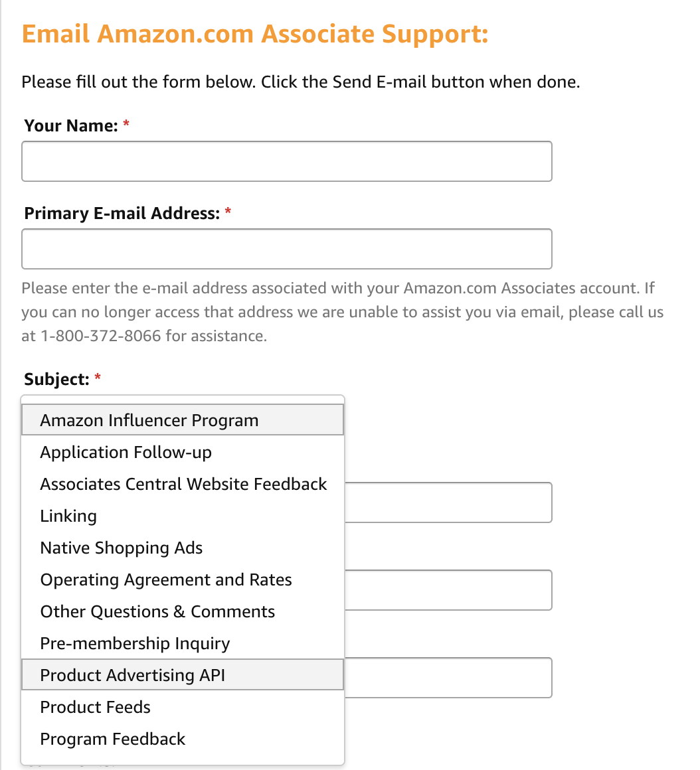Click the Your Name field label
This screenshot has width=700, height=770.
click(x=70, y=126)
